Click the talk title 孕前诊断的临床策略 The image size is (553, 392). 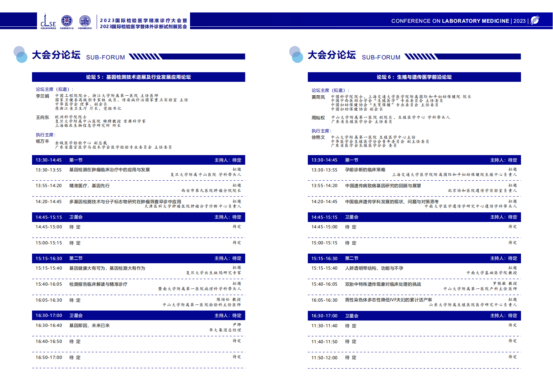(x=365, y=170)
